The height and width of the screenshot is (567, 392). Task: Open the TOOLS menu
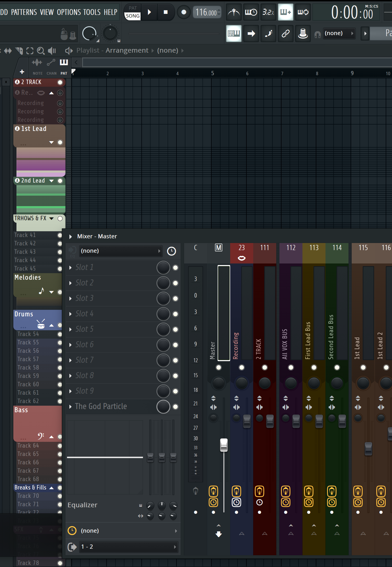point(92,12)
